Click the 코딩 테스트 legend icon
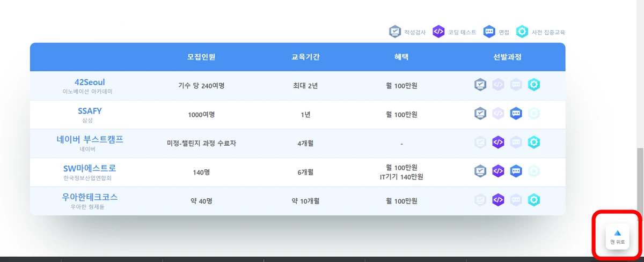Screen dimensions: 644x262 [x=438, y=32]
